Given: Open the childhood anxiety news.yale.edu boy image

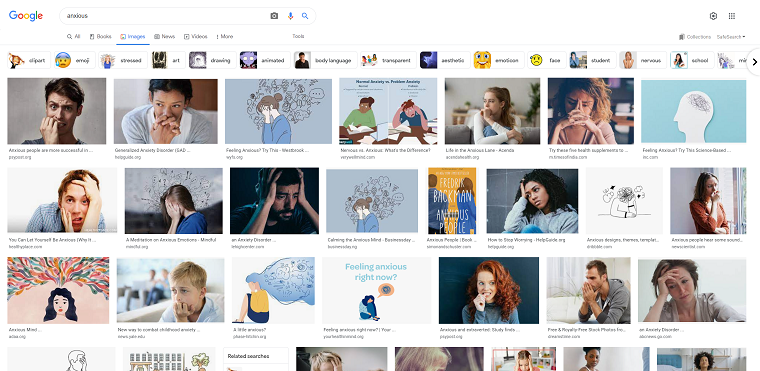Looking at the screenshot, I should [171, 290].
